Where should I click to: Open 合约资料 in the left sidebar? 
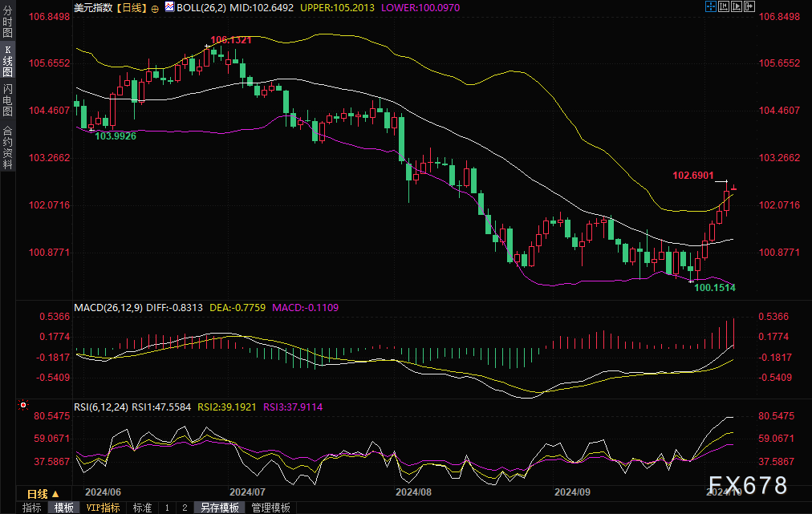[x=7, y=148]
